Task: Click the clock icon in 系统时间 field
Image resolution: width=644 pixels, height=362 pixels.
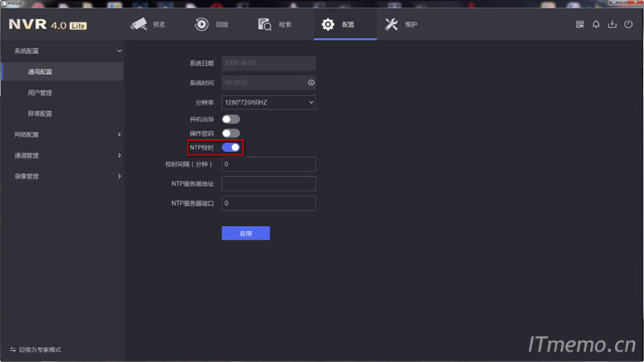Action: click(x=311, y=83)
